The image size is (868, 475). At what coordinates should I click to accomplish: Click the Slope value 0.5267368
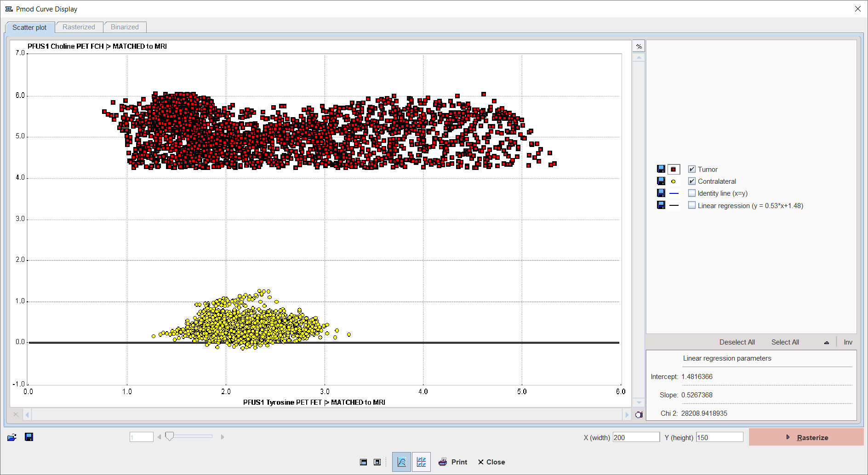[697, 395]
